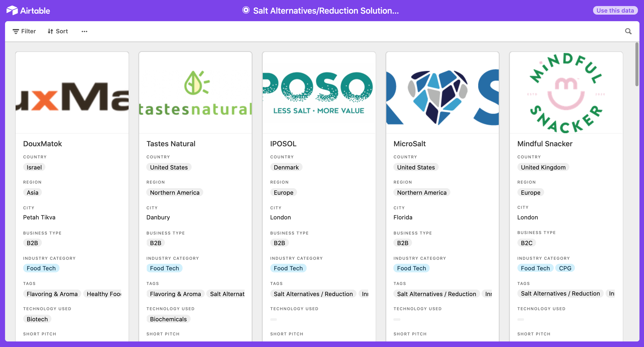The width and height of the screenshot is (644, 347).
Task: Click the Israel country tag
Action: click(34, 167)
